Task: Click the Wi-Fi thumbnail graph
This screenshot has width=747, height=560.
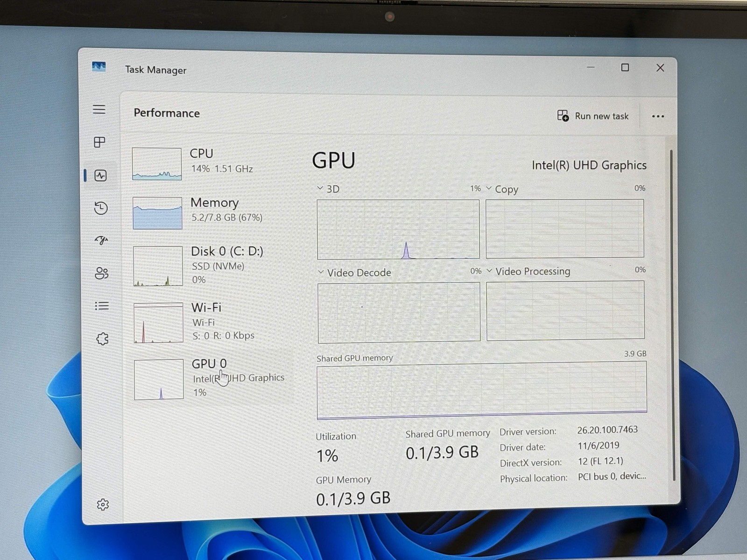Action: (x=158, y=322)
